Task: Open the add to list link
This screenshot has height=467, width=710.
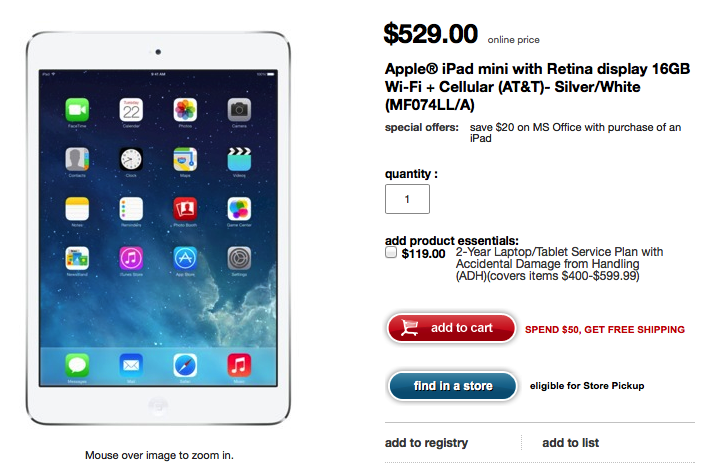Action: click(x=571, y=443)
